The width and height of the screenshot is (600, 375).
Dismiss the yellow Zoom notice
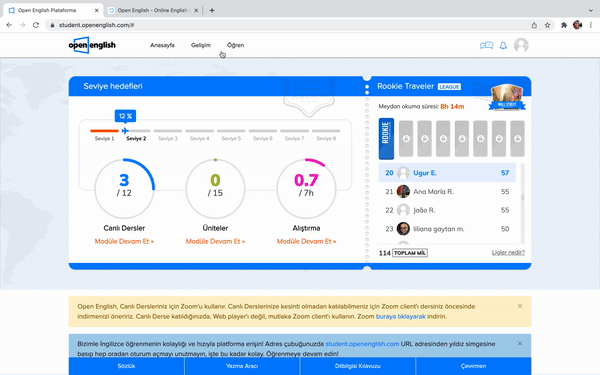click(x=520, y=306)
